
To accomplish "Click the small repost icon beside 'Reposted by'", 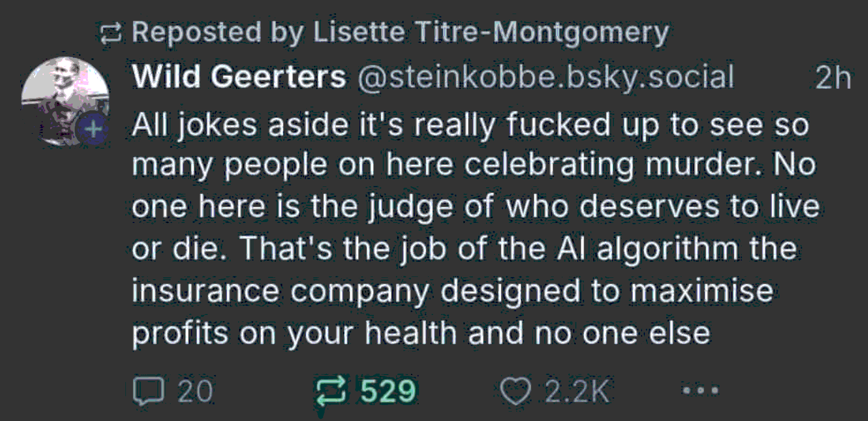I will point(111,33).
